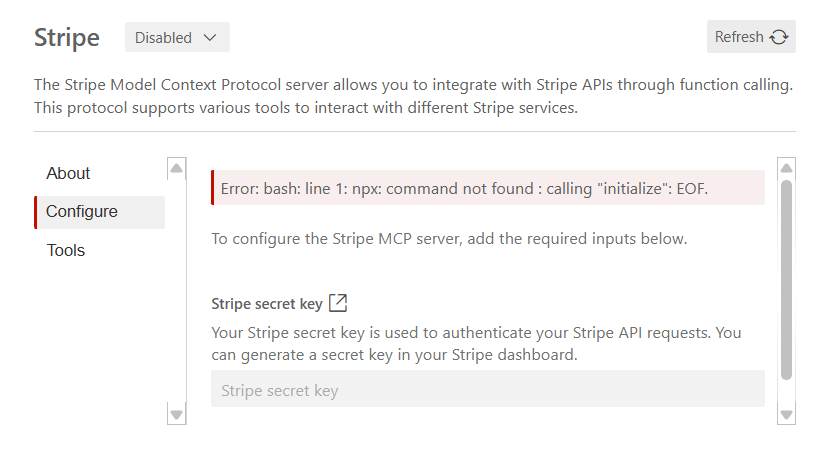This screenshot has height=449, width=838.
Task: Click the content panel scrollbar thumb
Action: point(786,280)
